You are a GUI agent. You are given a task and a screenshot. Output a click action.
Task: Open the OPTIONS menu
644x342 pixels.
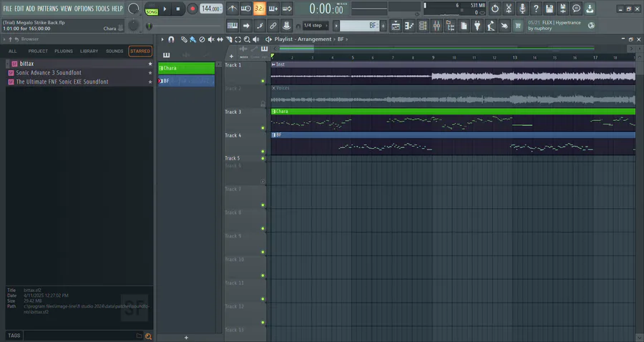coord(84,8)
